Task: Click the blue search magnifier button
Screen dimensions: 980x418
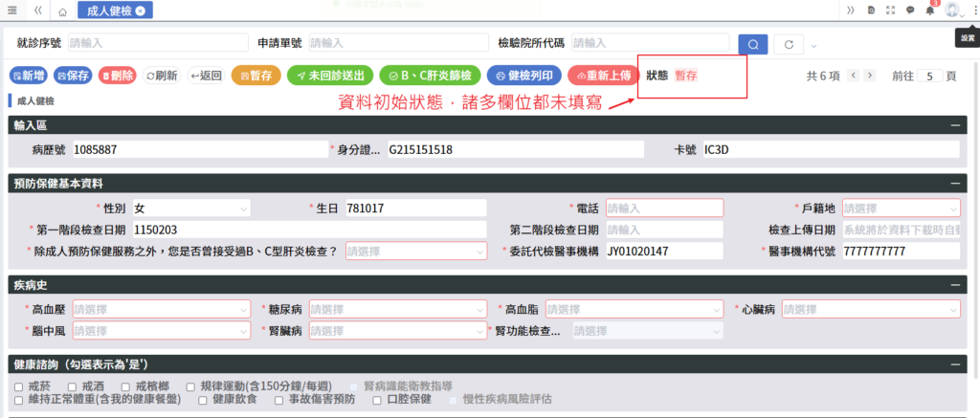Action: [753, 44]
